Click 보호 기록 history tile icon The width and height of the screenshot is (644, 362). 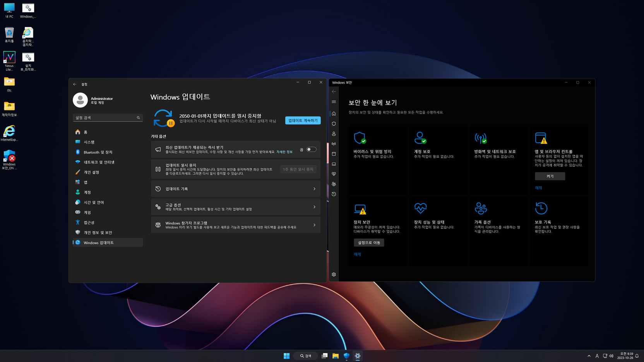coord(541,208)
